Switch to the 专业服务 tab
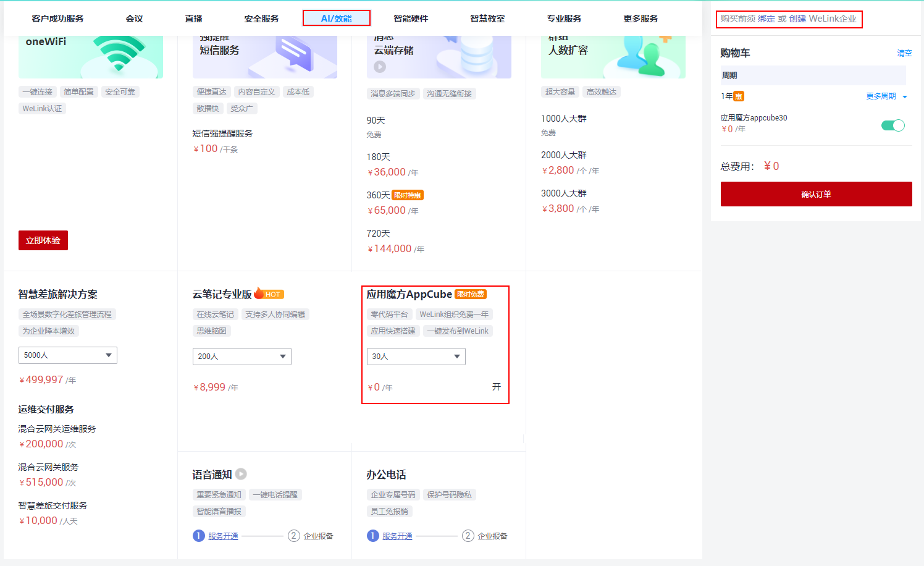This screenshot has height=566, width=924. pos(564,19)
